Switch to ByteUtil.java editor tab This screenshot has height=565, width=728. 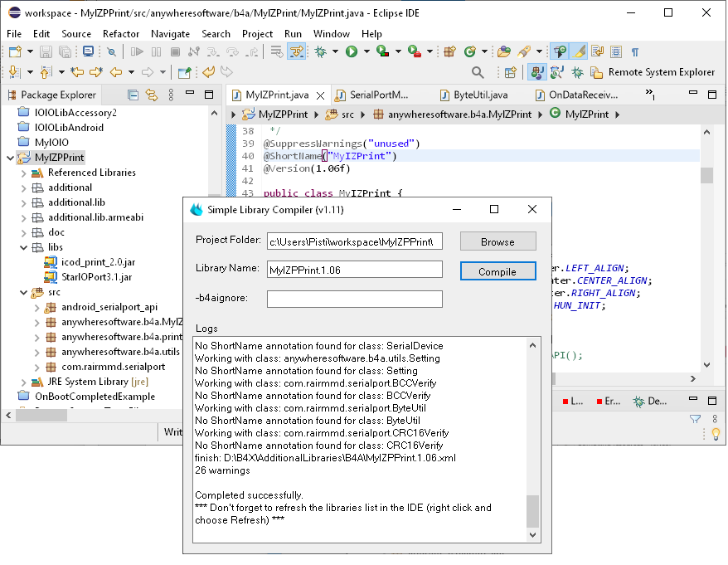[473, 95]
